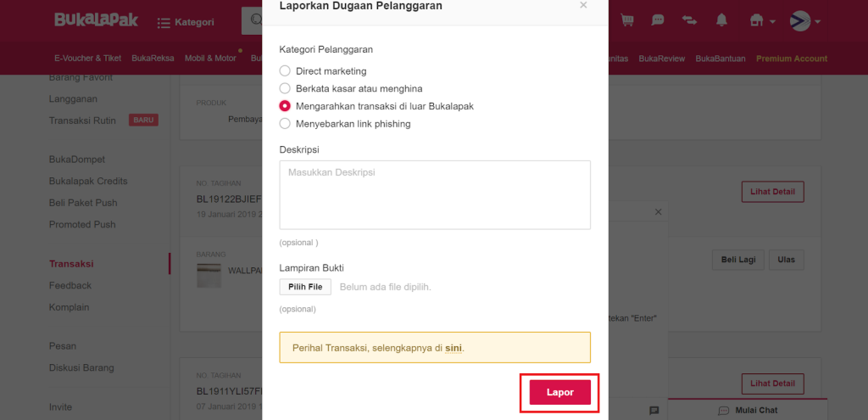The height and width of the screenshot is (420, 868).
Task: Click the Bukalapak logo
Action: (x=97, y=20)
